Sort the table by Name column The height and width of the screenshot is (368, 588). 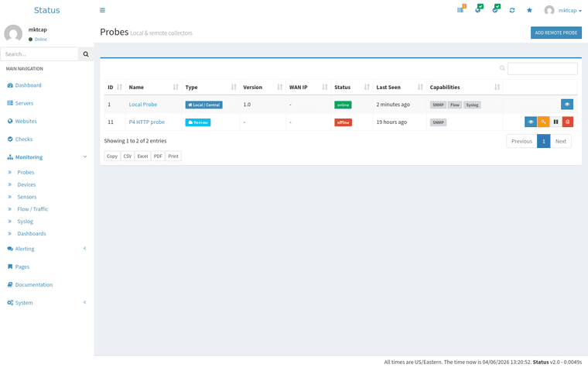pos(154,87)
